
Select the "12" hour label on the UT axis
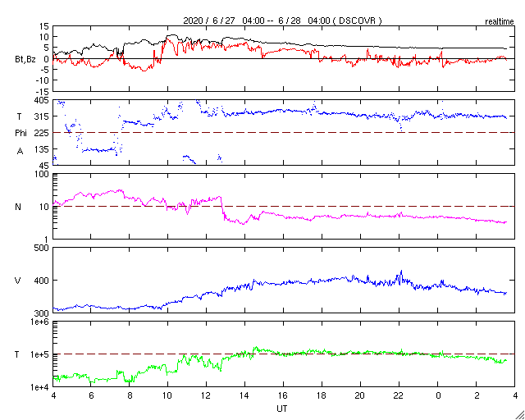[x=206, y=395]
